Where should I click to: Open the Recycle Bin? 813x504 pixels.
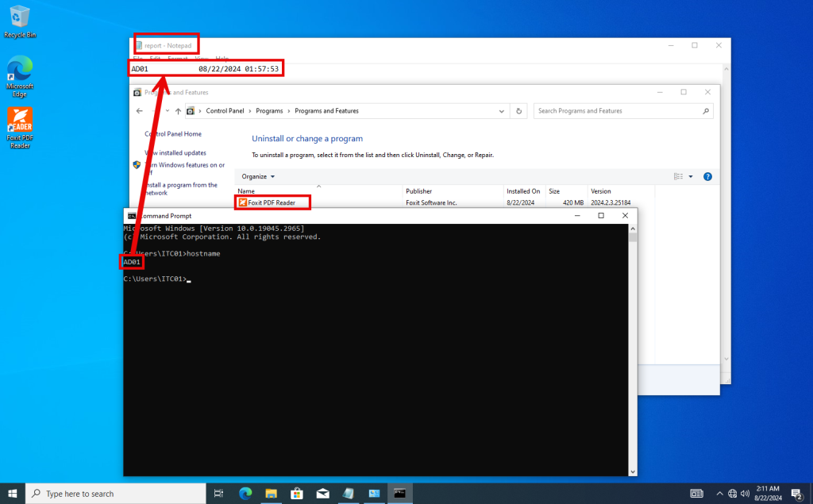(x=20, y=14)
